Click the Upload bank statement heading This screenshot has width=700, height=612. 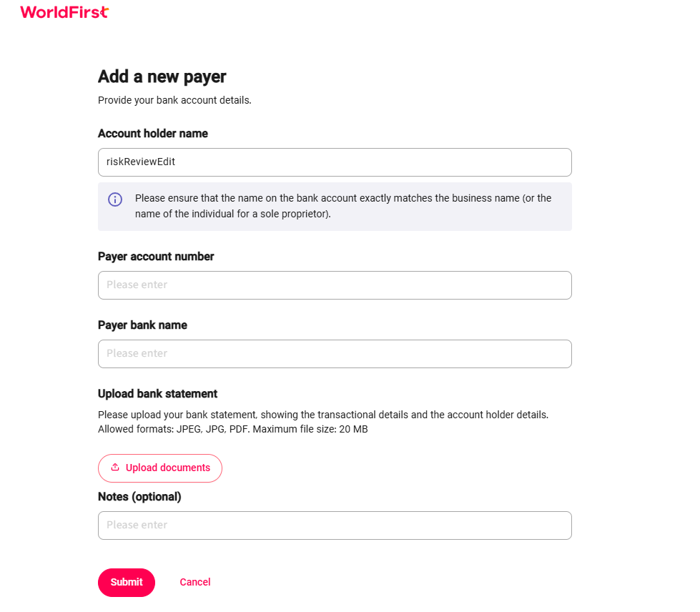157,394
